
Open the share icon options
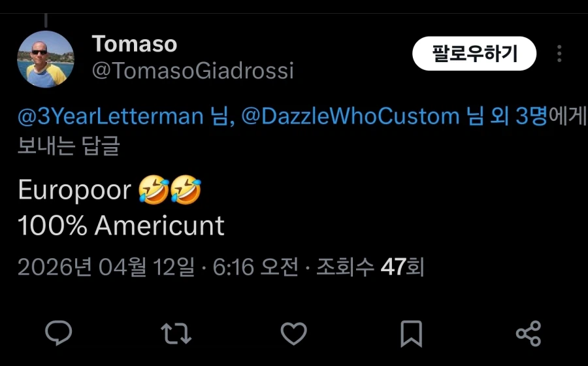tap(528, 333)
